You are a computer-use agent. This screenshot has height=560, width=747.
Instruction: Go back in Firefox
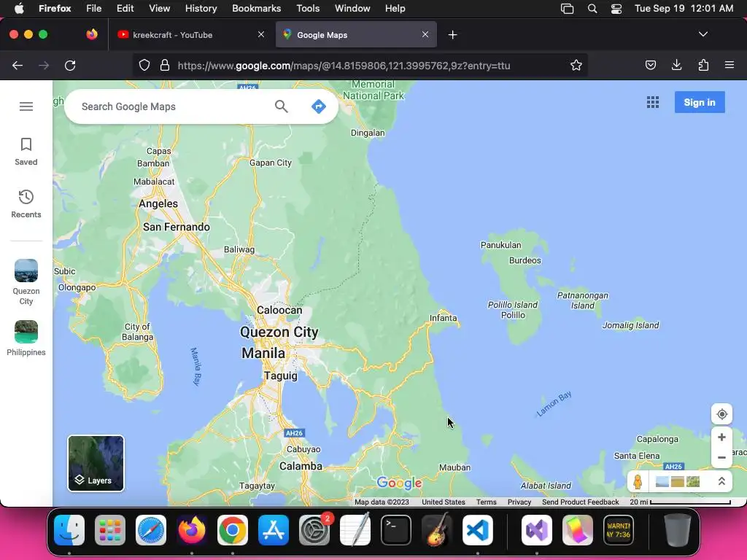[18, 65]
